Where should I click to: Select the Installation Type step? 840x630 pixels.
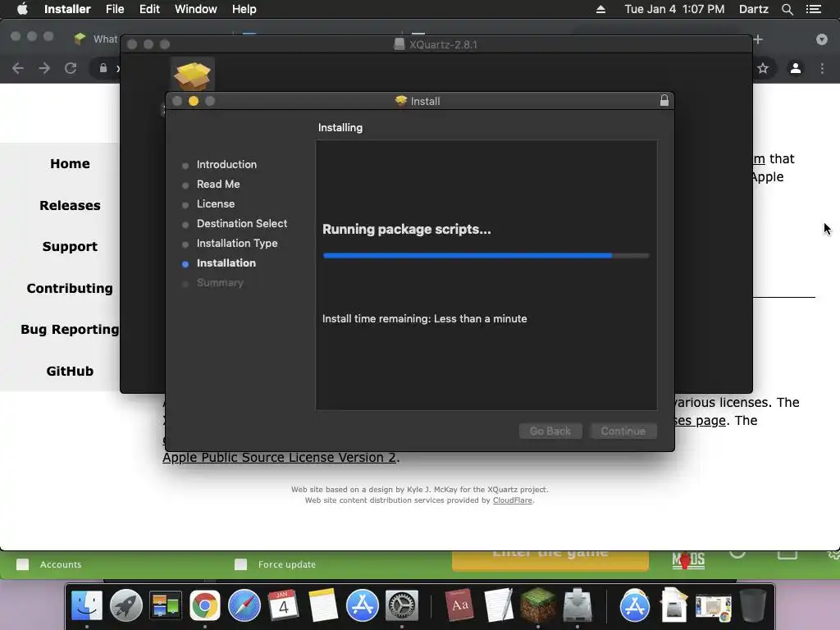(x=237, y=243)
